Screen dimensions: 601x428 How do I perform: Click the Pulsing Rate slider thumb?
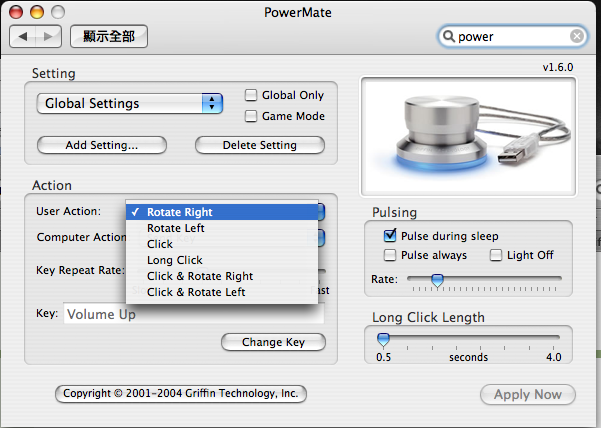point(437,280)
